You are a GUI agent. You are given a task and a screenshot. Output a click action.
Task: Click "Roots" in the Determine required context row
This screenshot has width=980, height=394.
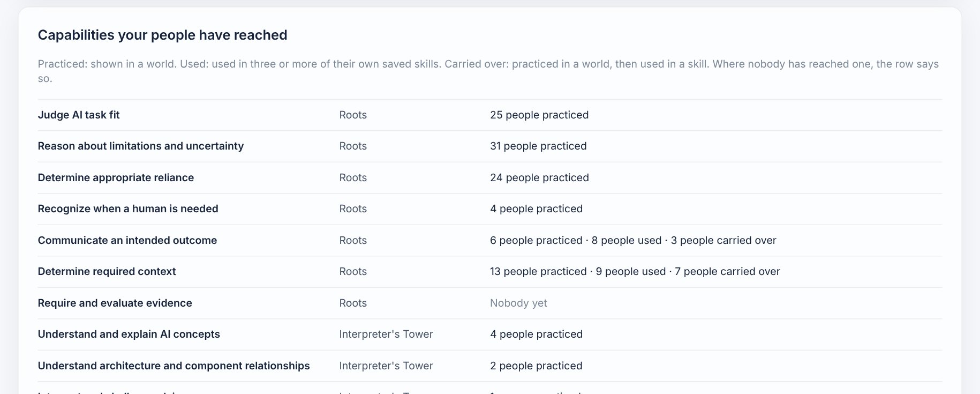353,271
